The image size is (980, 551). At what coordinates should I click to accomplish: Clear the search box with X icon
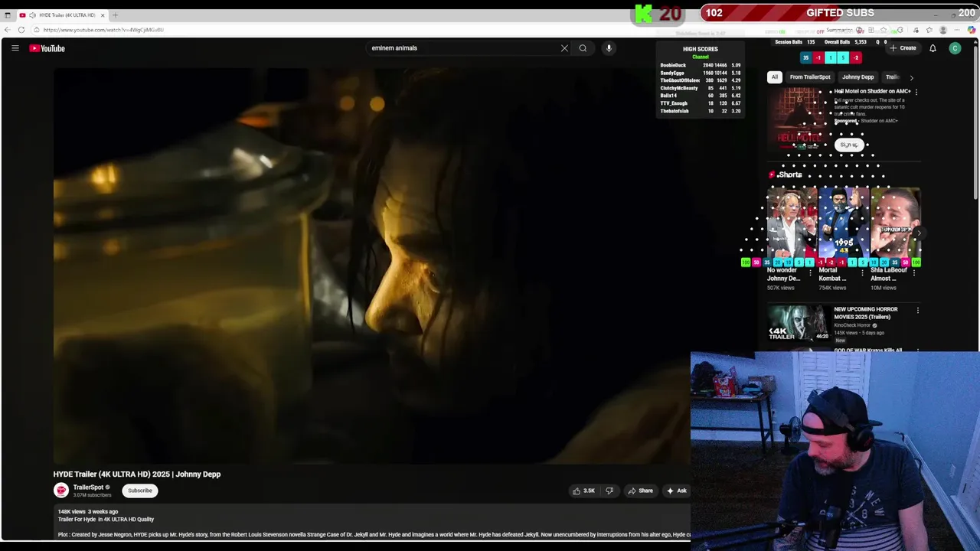pyautogui.click(x=564, y=48)
